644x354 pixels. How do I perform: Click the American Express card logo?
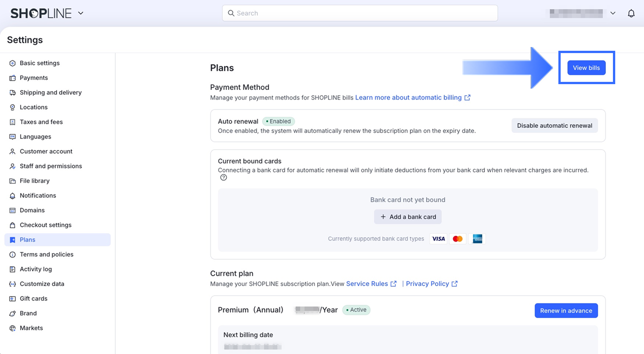[x=477, y=239]
